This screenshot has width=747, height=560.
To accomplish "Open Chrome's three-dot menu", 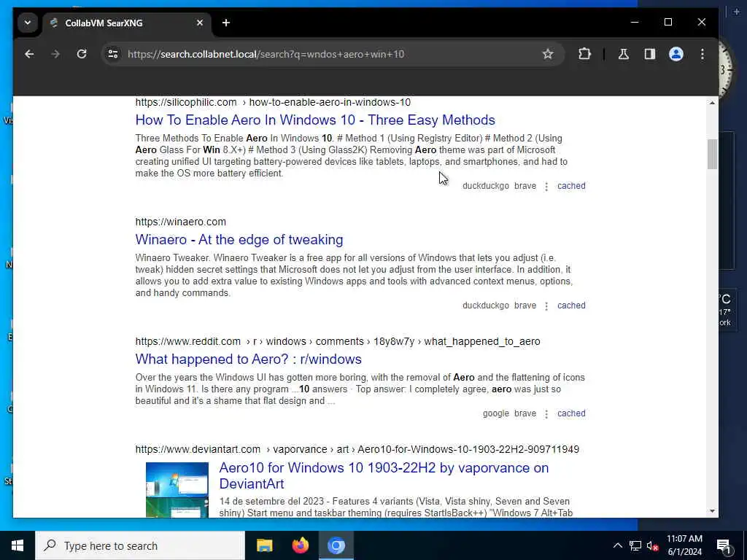I will (x=703, y=54).
